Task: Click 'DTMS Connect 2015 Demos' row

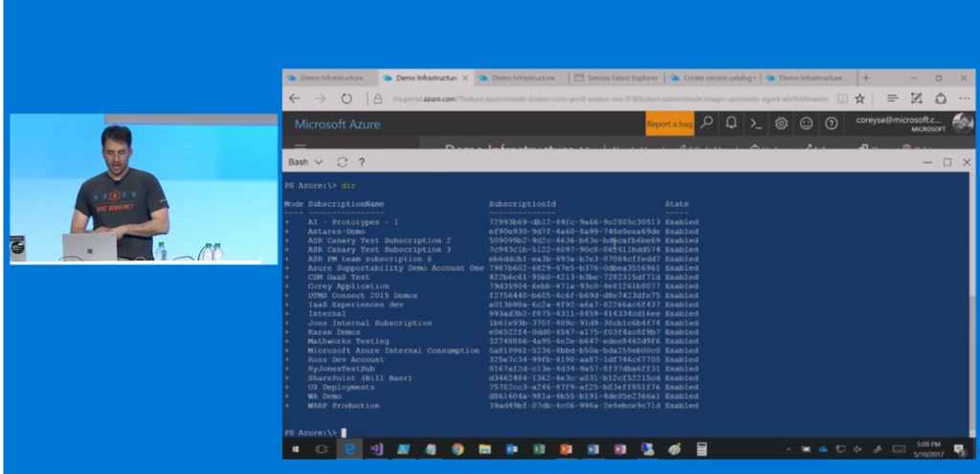Action: click(491, 295)
